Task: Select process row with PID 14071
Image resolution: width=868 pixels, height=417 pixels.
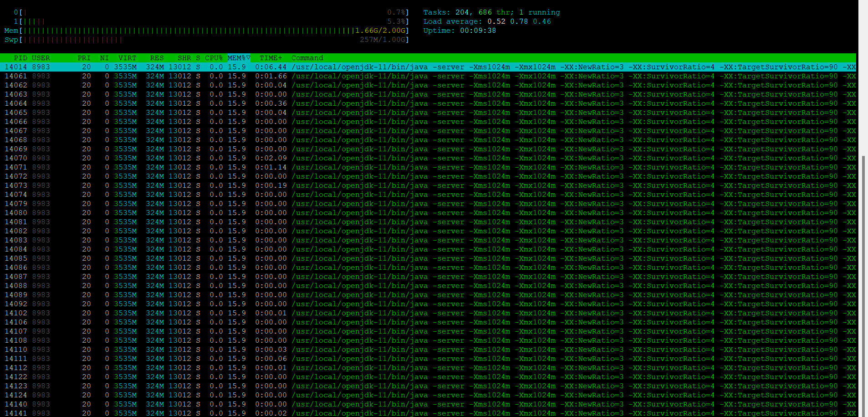Action: (428, 167)
